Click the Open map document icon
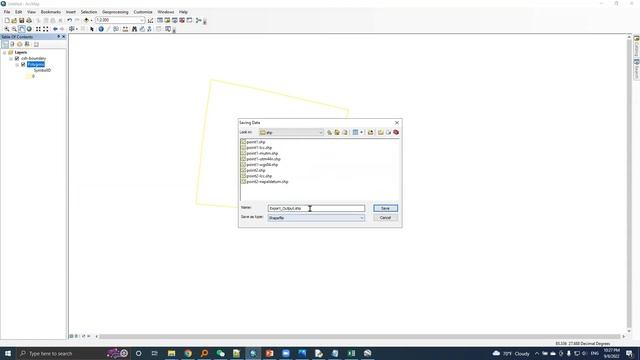 pos(14,20)
